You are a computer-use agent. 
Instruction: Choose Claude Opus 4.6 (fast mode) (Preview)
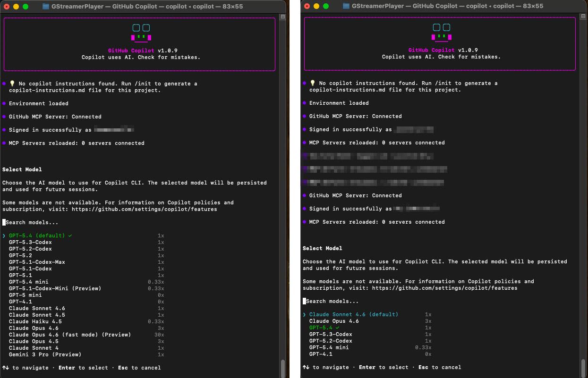[x=69, y=335]
